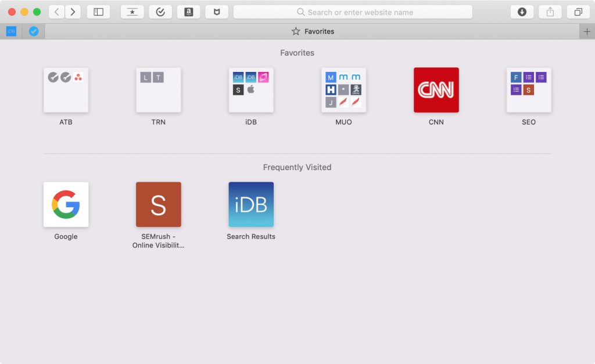Open iDB Search Results thumbnail
Viewport: 595px width, 364px height.
251,204
